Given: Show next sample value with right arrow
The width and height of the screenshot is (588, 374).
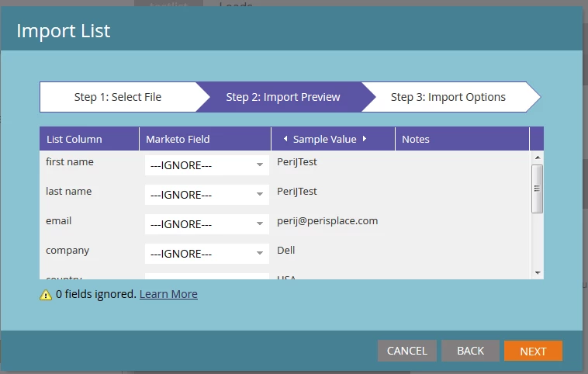Looking at the screenshot, I should coord(364,139).
